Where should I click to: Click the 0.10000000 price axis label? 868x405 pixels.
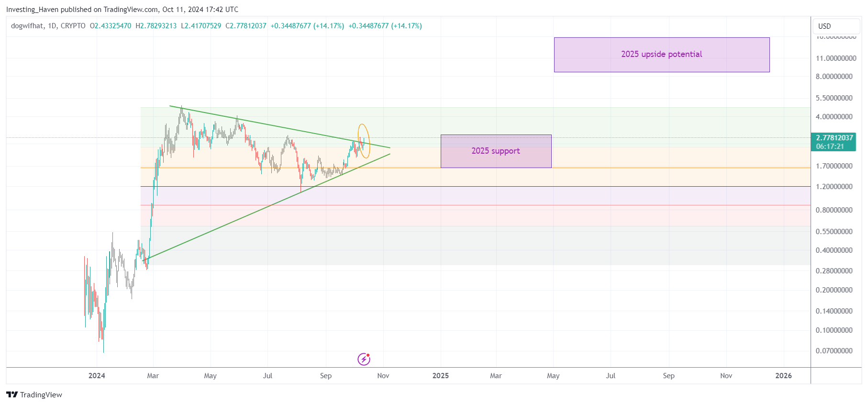834,330
